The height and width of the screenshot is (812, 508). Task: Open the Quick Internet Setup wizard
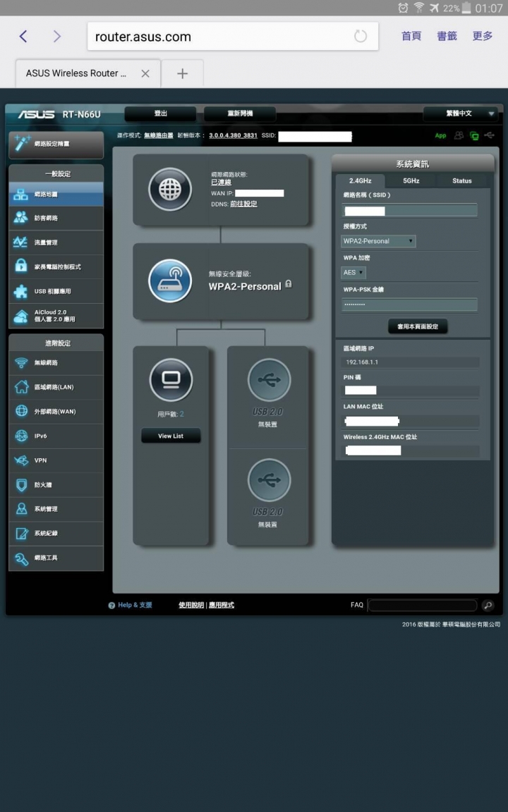pyautogui.click(x=56, y=144)
